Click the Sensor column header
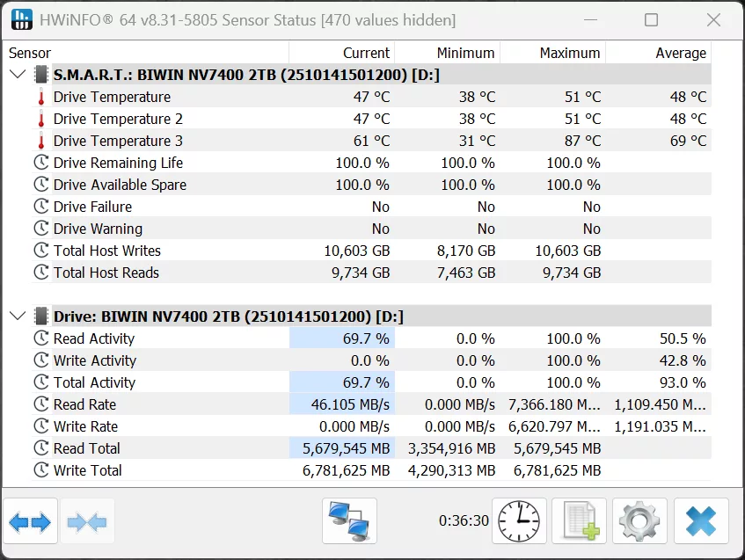 click(146, 53)
